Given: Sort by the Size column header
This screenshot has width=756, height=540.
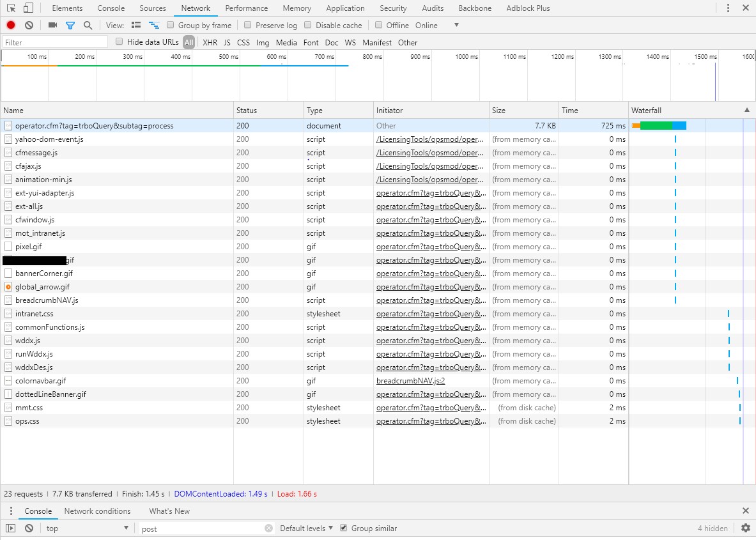Looking at the screenshot, I should [524, 111].
